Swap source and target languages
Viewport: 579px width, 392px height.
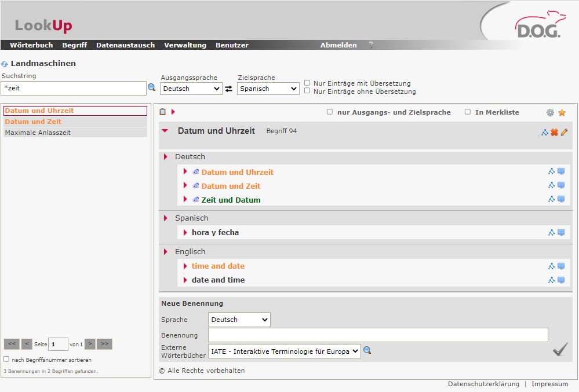(x=229, y=89)
